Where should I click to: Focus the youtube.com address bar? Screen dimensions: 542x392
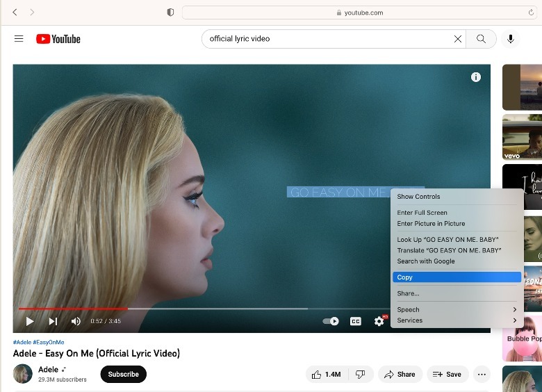pos(359,13)
